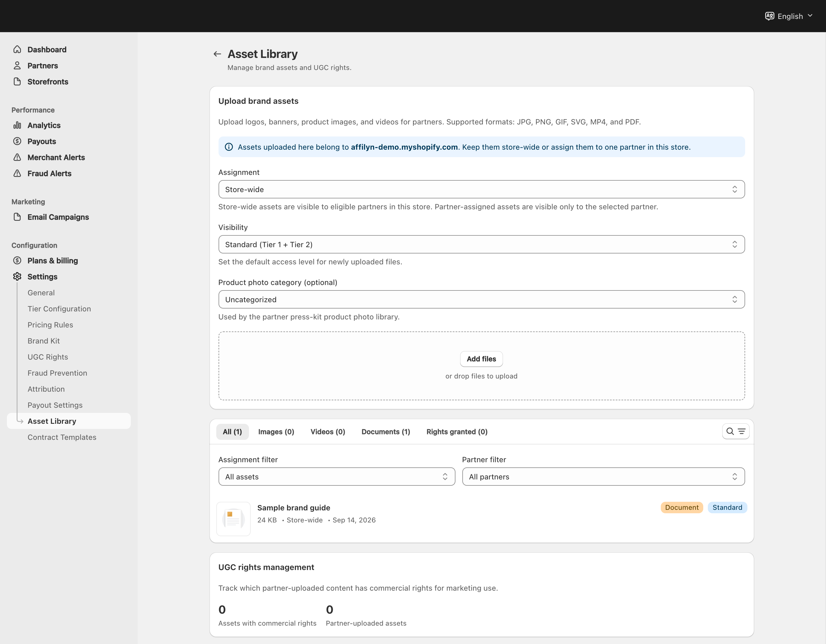This screenshot has width=826, height=644.
Task: Click the Fraud Alerts warning icon
Action: (17, 173)
